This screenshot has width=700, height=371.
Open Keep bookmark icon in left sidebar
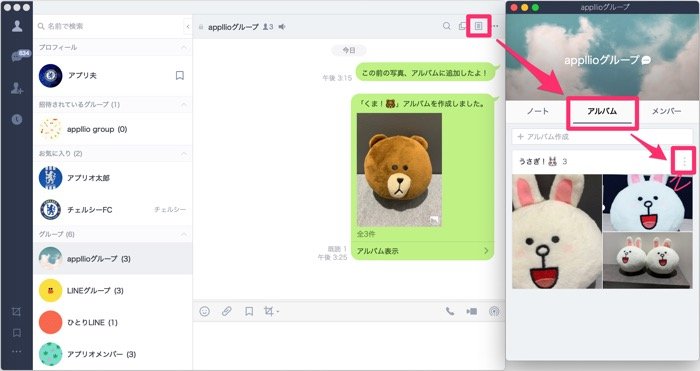click(17, 333)
